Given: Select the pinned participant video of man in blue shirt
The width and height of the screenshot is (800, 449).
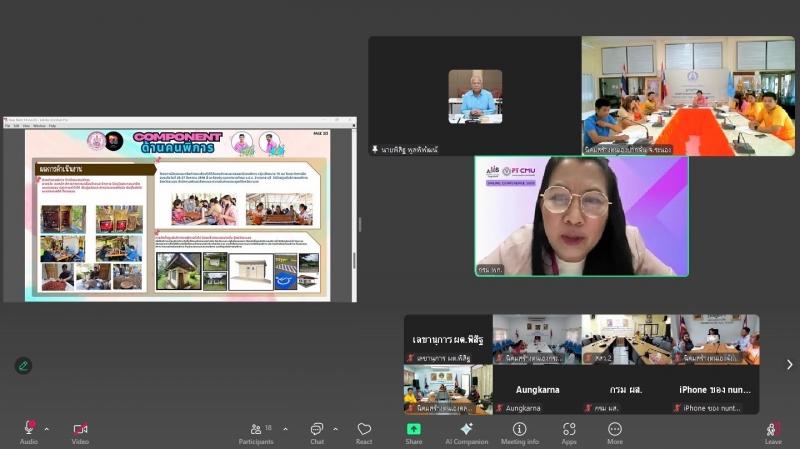Looking at the screenshot, I should (x=475, y=96).
